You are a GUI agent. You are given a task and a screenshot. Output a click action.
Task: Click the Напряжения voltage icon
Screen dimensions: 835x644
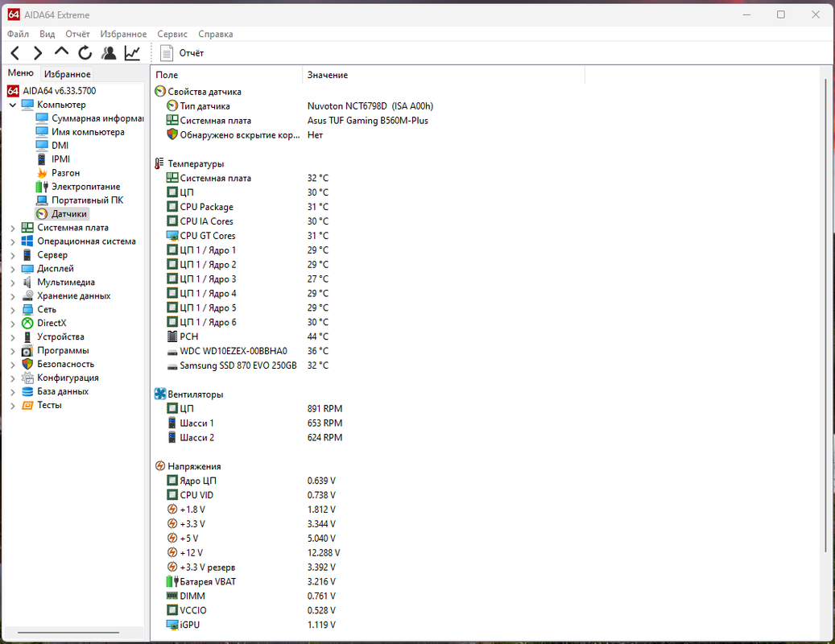click(160, 466)
